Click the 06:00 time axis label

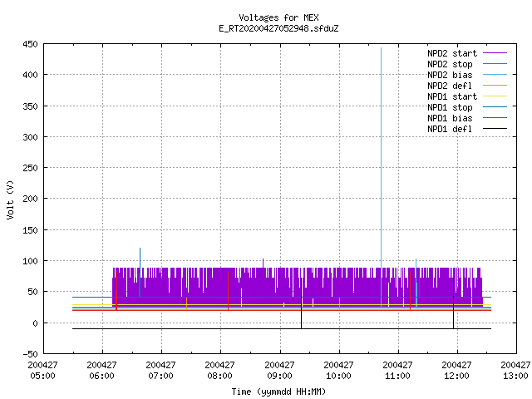coord(101,376)
